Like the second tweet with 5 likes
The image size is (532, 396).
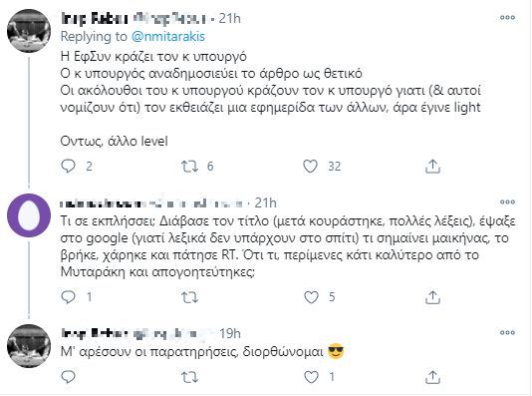tap(311, 297)
